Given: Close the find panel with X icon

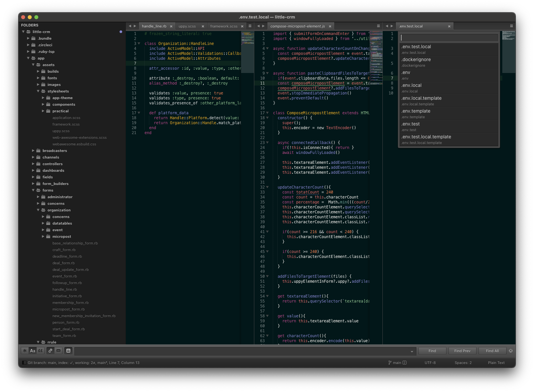Looking at the screenshot, I should click(511, 351).
